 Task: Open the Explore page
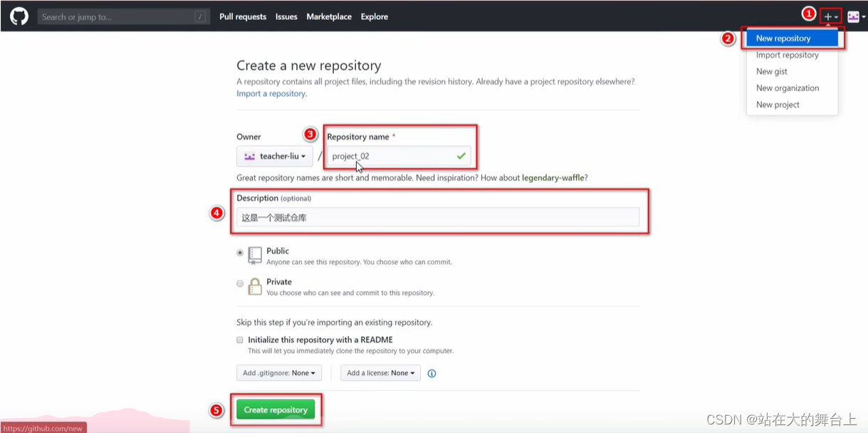[375, 16]
